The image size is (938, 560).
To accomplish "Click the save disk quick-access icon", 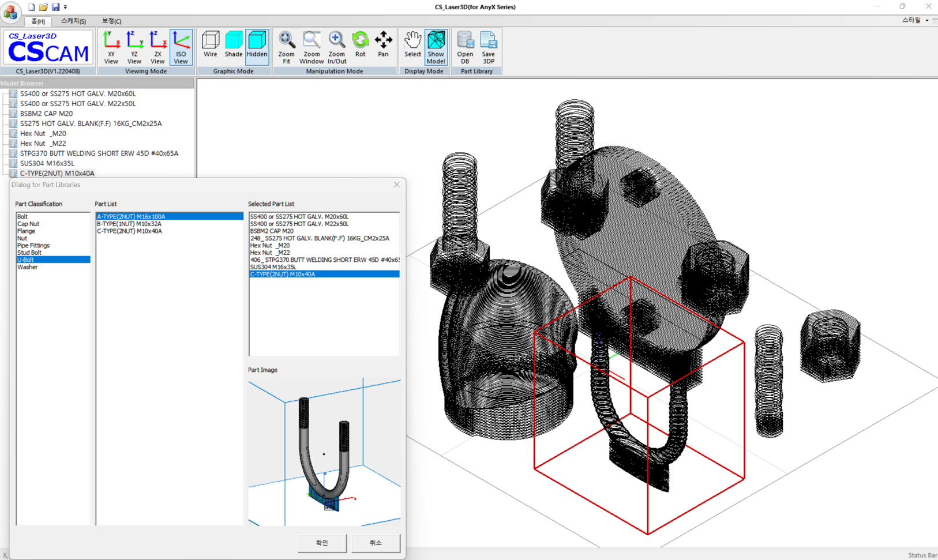I will point(55,7).
